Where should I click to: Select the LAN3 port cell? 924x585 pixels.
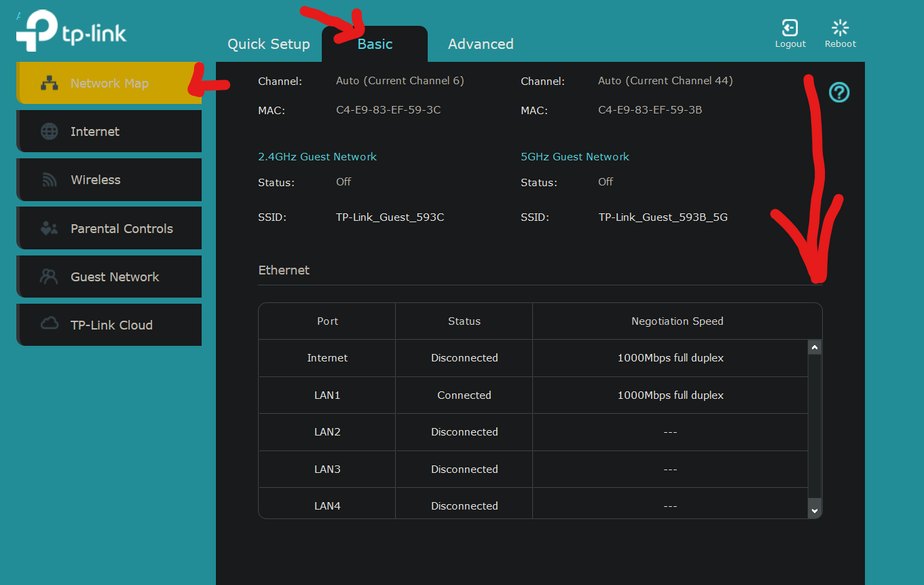(327, 469)
